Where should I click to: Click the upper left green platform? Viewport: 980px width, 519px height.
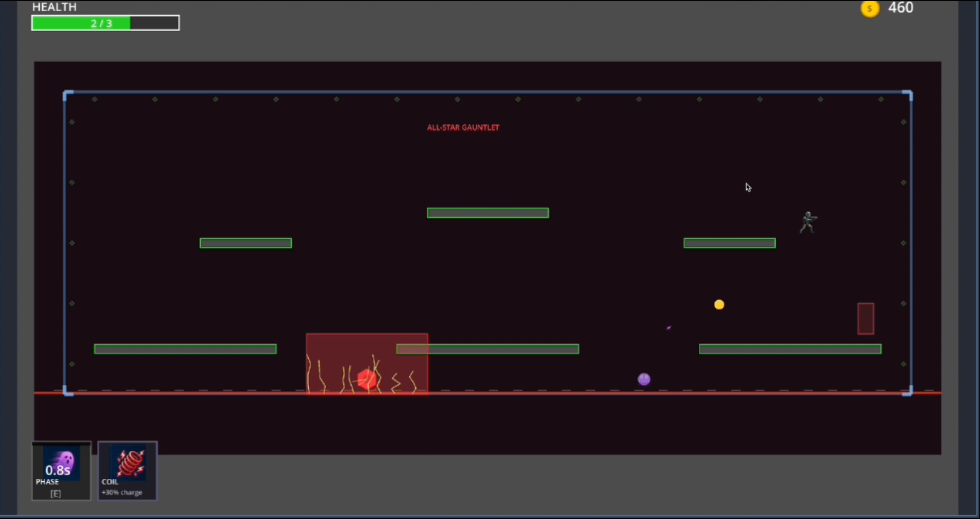[x=245, y=243]
